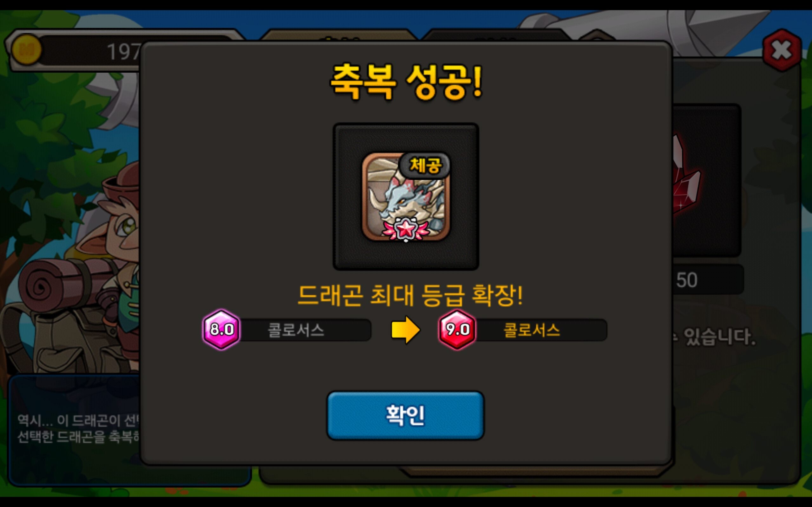Close the screen with the red X button
The image size is (812, 507).
[782, 51]
